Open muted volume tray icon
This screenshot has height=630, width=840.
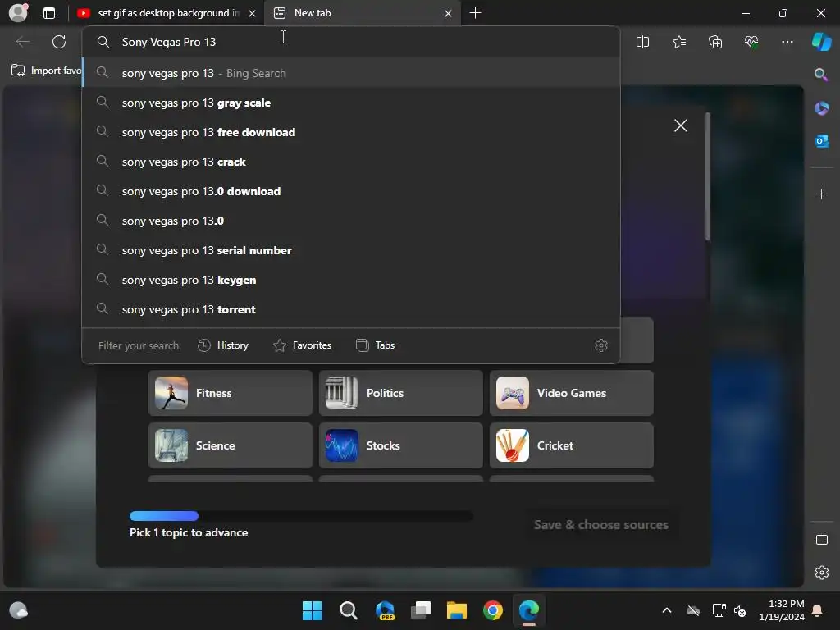pyautogui.click(x=740, y=610)
